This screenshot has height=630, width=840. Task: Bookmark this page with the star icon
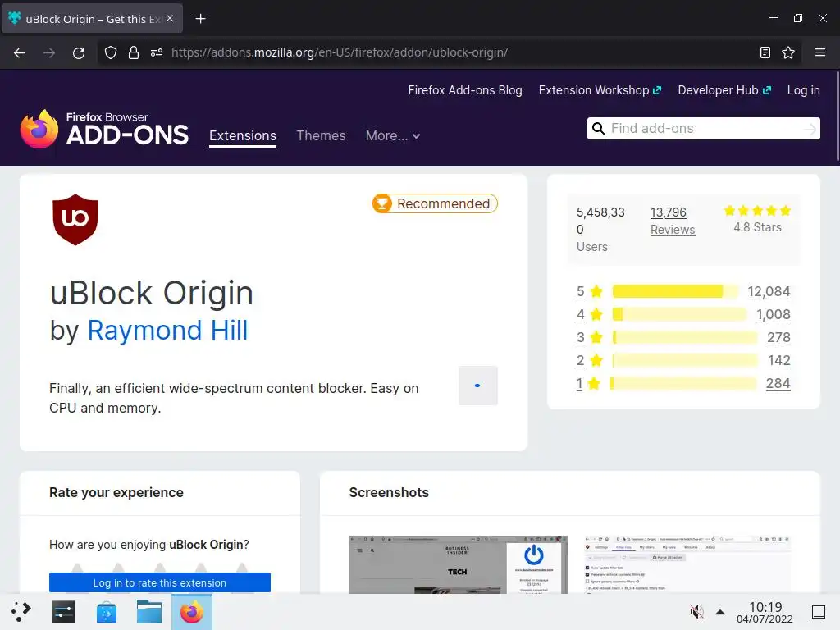pos(788,52)
